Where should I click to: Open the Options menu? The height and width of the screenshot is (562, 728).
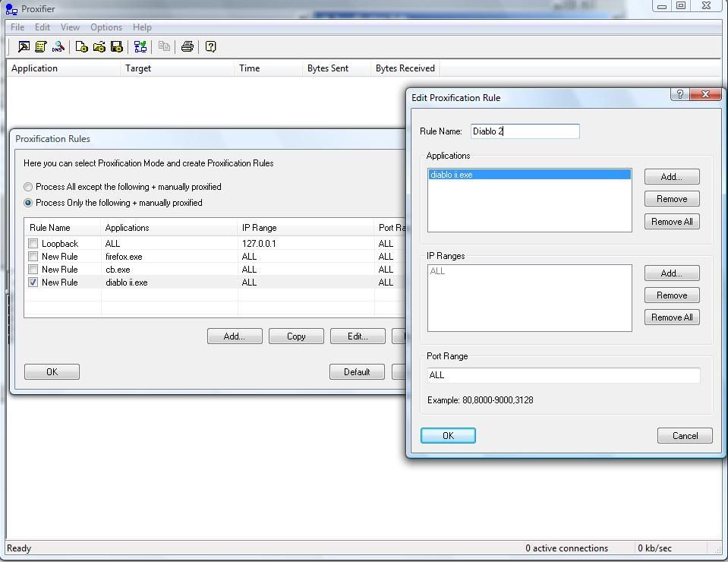[x=106, y=27]
